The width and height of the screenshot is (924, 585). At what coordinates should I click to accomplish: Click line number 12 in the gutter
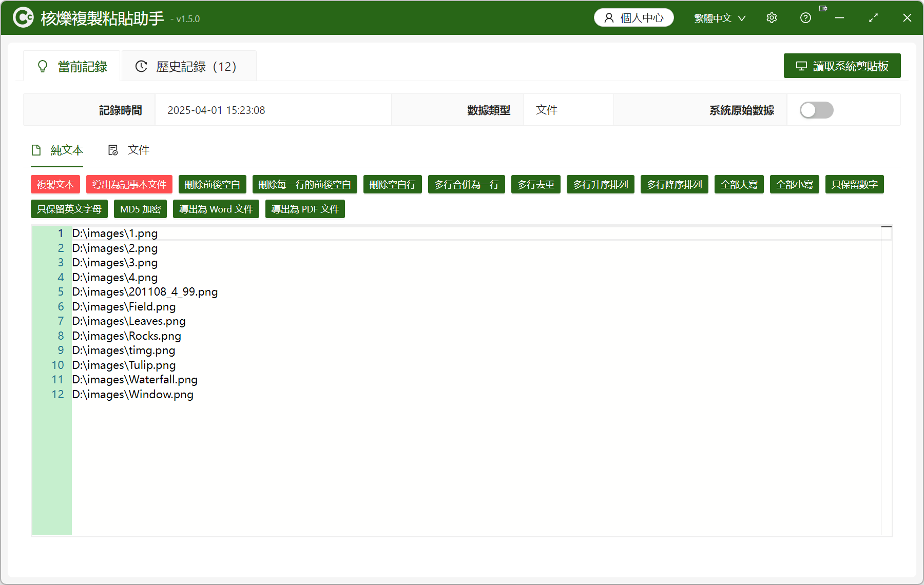(x=57, y=395)
